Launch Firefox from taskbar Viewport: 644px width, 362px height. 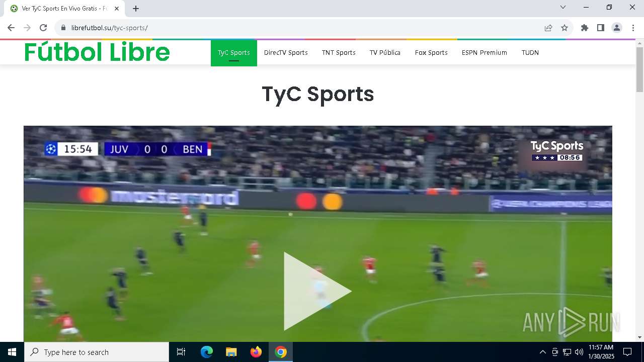point(256,352)
